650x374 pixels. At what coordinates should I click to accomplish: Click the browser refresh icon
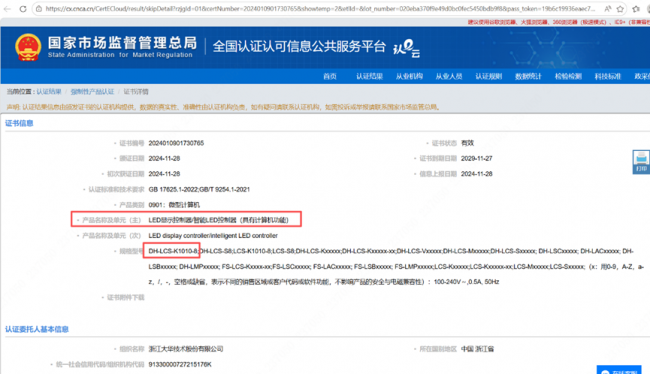click(x=23, y=9)
